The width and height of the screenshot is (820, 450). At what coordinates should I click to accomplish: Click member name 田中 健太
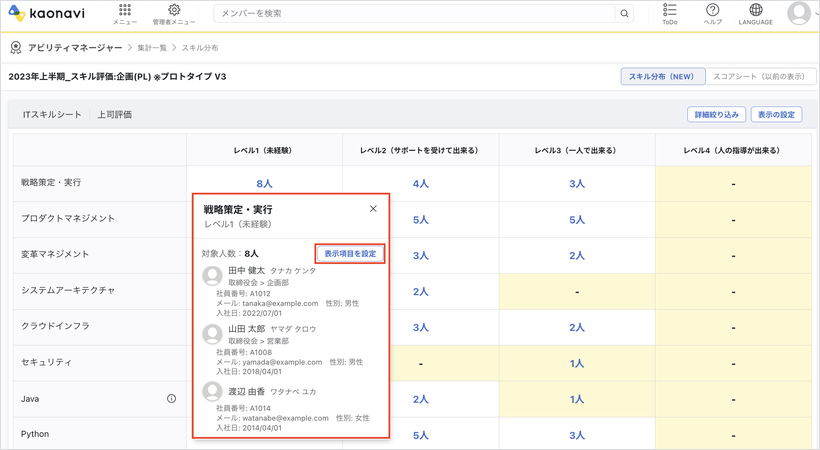tap(246, 271)
